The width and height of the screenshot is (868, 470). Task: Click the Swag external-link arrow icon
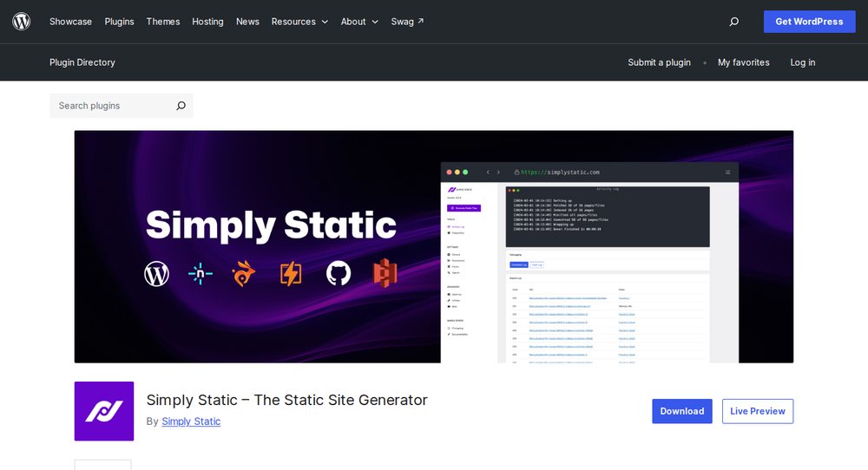pyautogui.click(x=420, y=21)
